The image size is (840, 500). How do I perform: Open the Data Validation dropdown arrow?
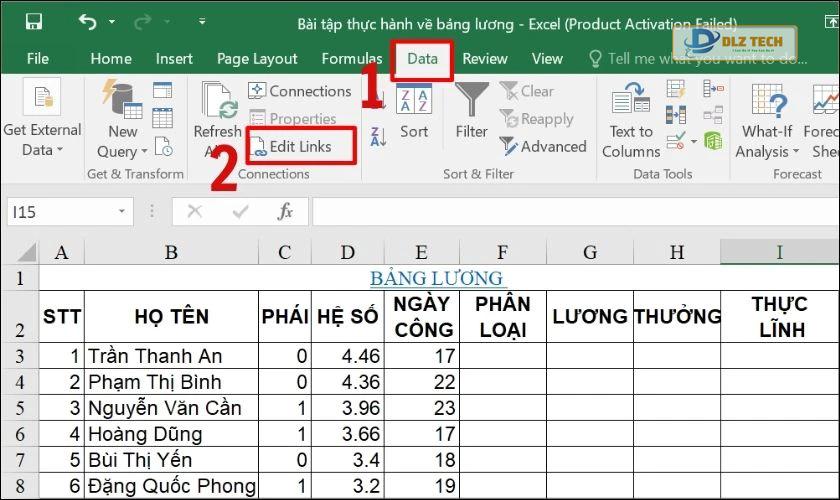click(694, 141)
